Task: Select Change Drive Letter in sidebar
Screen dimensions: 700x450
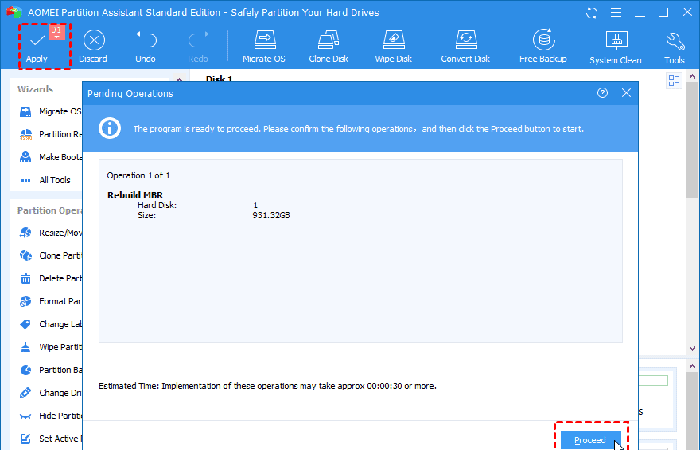Action: (x=50, y=393)
